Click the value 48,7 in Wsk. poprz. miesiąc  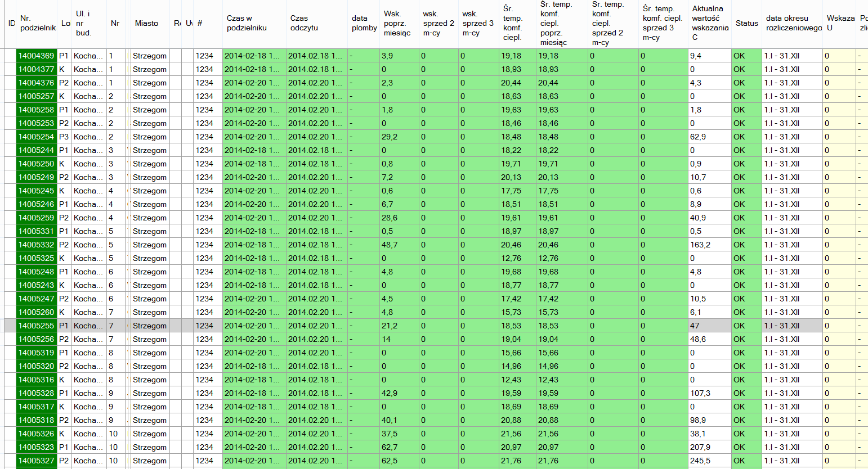pos(400,245)
